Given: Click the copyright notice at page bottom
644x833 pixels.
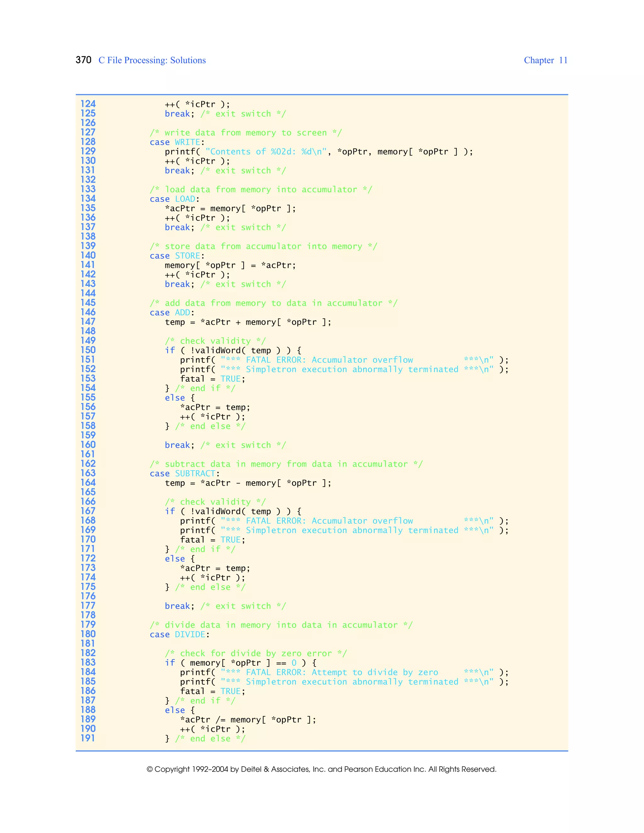Looking at the screenshot, I should 321,769.
